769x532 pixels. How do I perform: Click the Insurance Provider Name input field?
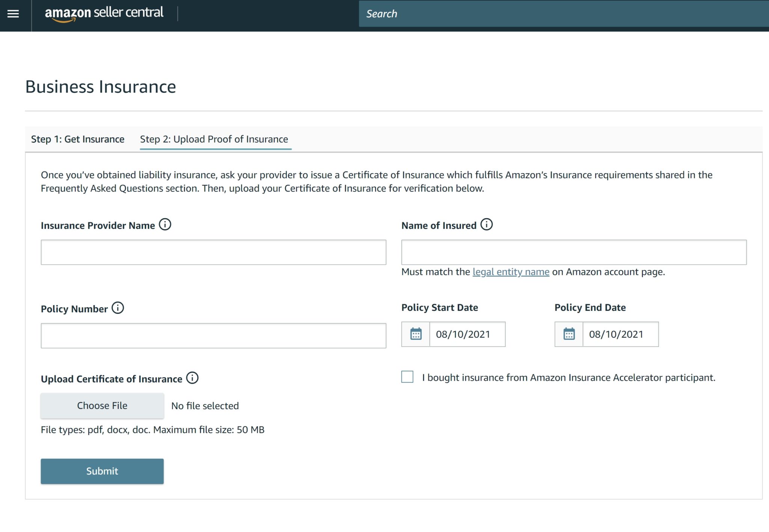pos(213,252)
